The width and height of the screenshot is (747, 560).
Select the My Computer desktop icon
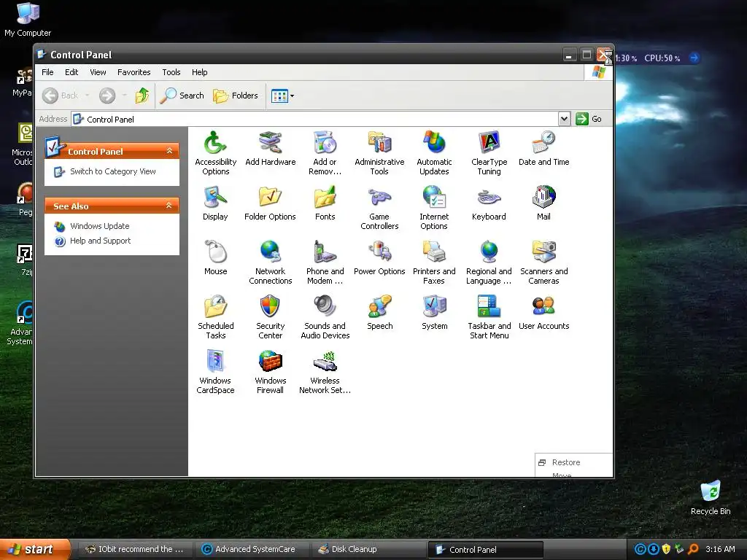28,20
